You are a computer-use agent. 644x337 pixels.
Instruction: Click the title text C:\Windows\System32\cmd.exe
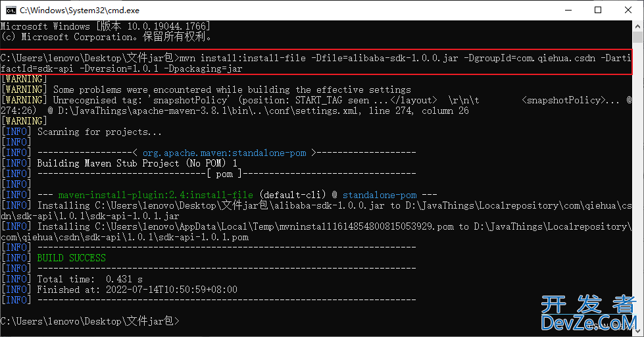click(x=80, y=11)
